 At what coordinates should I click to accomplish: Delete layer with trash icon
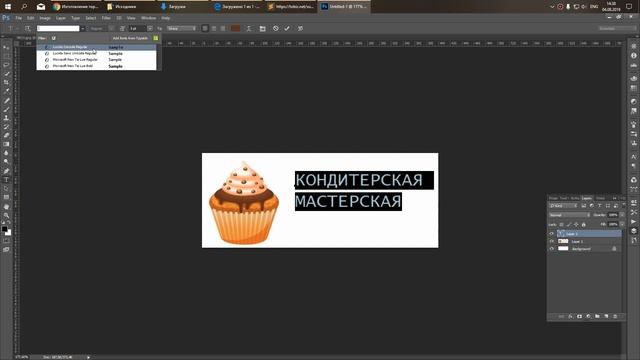click(615, 316)
